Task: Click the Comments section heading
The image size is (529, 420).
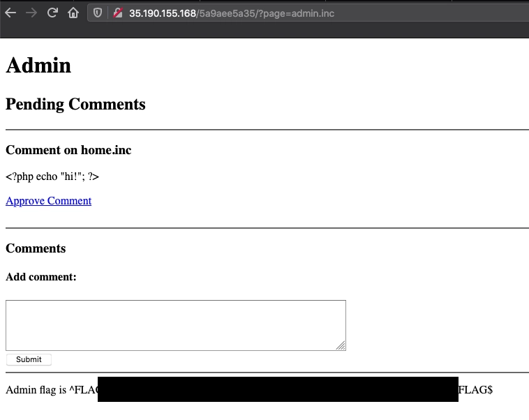Action: pyautogui.click(x=36, y=248)
